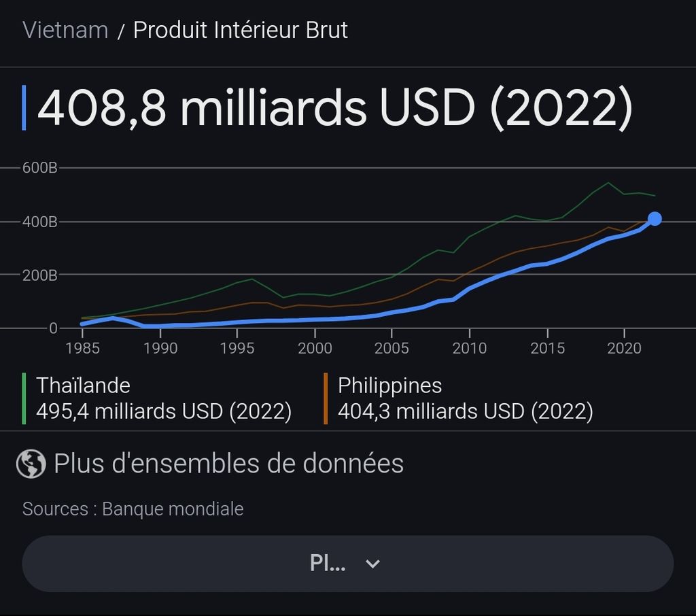Open Produit Intérieur Brut breadcrumb
The image size is (696, 616).
click(241, 31)
